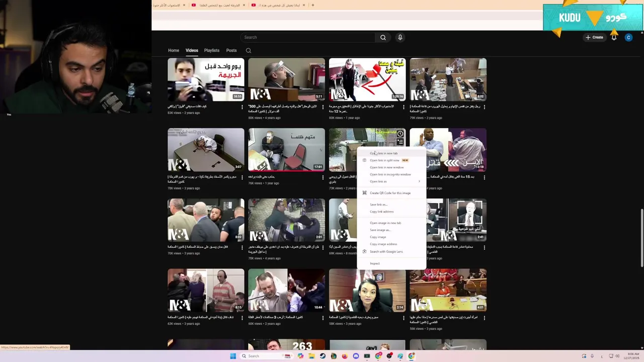The image size is (644, 362).
Task: Open video thumbnail with 4:01 duration
Action: (448, 291)
